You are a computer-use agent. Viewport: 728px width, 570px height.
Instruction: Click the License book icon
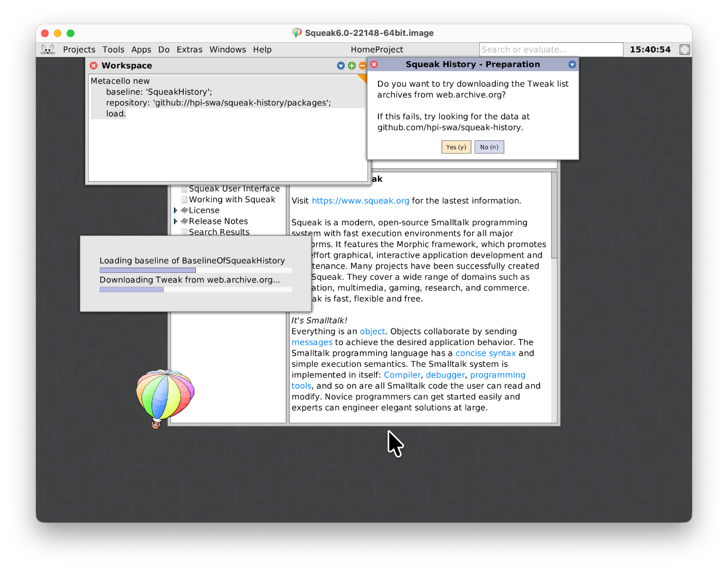pos(184,210)
